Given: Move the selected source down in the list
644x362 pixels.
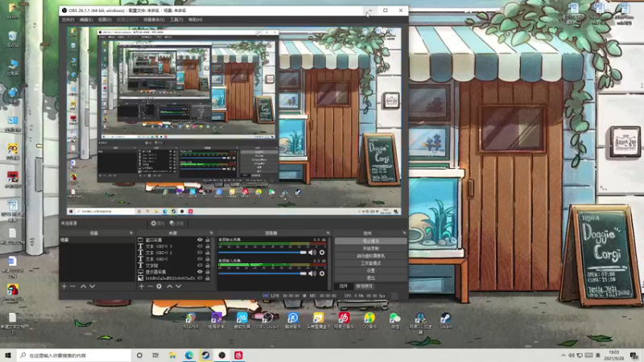Looking at the screenshot, I should 179,286.
